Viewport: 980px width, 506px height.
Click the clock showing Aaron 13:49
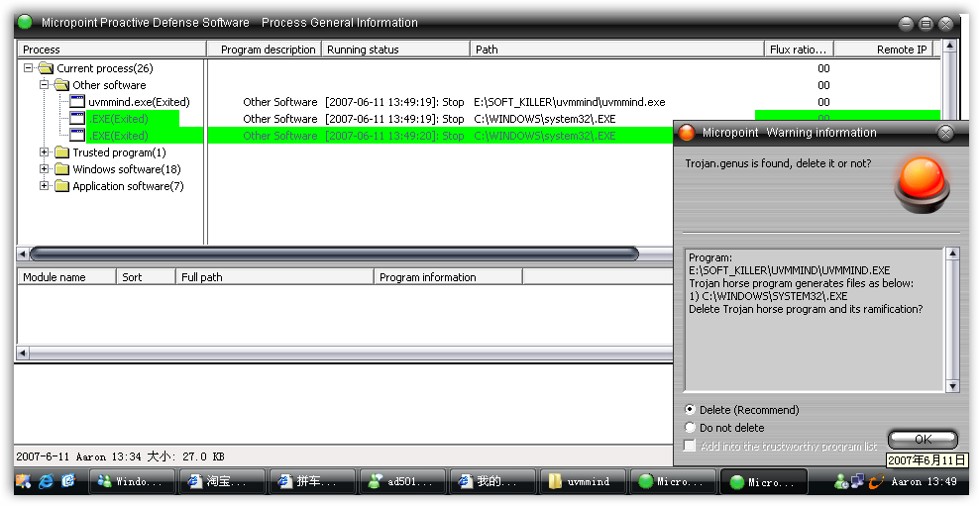924,481
